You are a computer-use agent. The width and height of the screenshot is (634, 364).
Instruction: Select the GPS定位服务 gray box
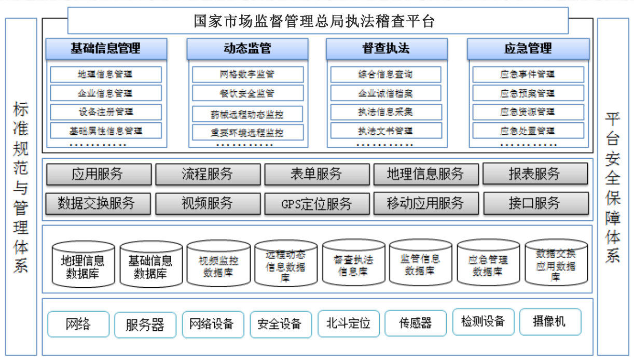pos(317,204)
